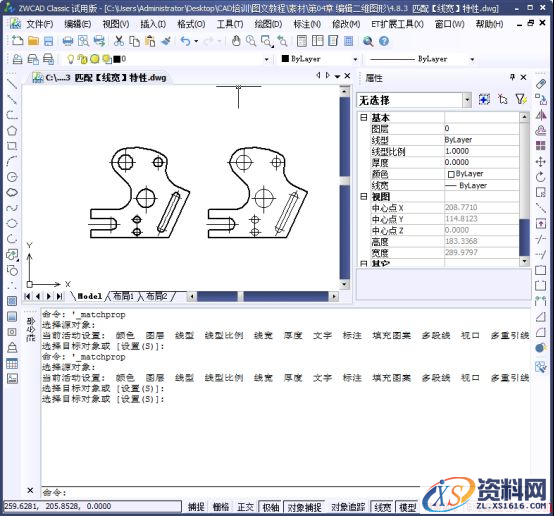554x516 pixels.
Task: Select the Mirror modify tool
Action: click(541, 115)
